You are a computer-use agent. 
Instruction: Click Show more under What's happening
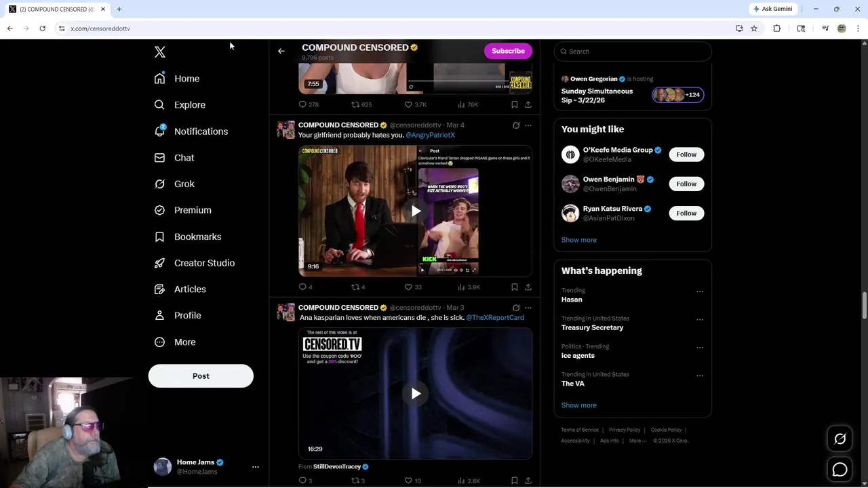click(579, 405)
